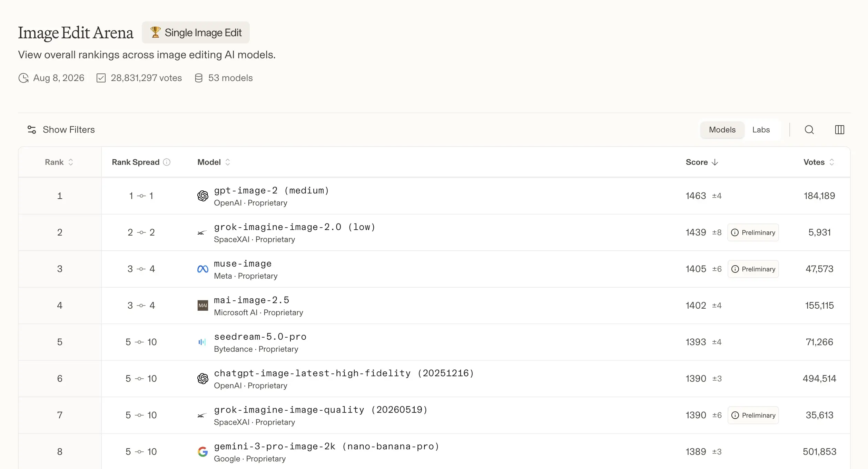868x469 pixels.
Task: Open the grok-imagine-image-2.0 (low) model link
Action: pos(295,227)
